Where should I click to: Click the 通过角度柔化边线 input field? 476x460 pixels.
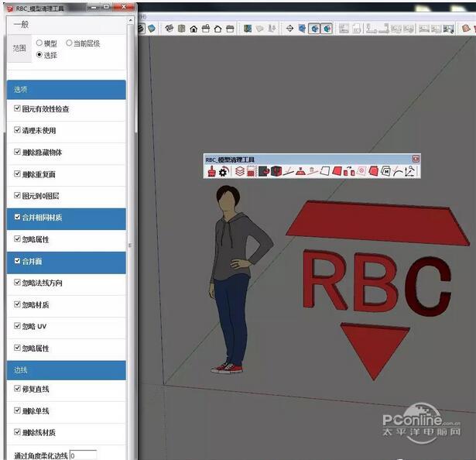click(x=84, y=455)
